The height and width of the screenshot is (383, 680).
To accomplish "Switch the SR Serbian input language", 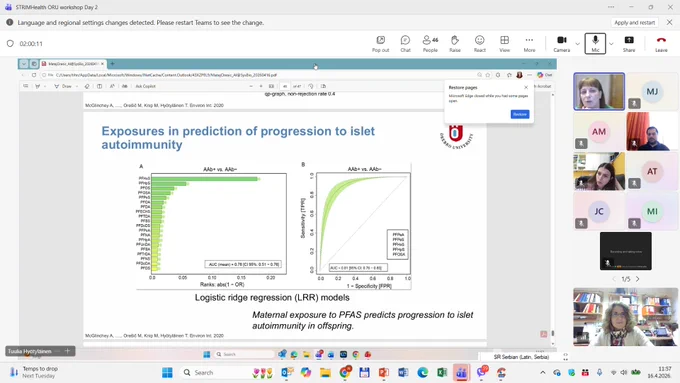I will point(521,357).
